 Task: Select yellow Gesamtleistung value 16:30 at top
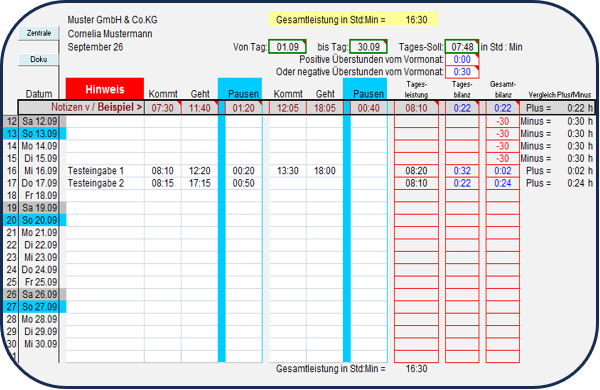tap(416, 20)
